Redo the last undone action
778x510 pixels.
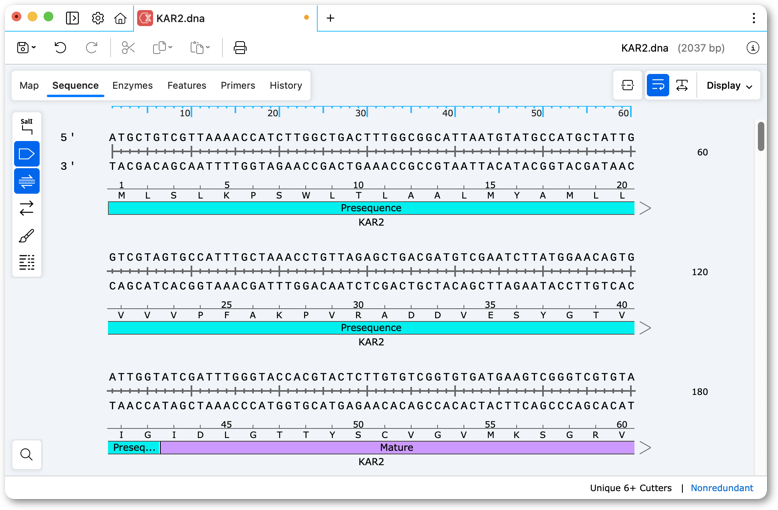(x=91, y=48)
